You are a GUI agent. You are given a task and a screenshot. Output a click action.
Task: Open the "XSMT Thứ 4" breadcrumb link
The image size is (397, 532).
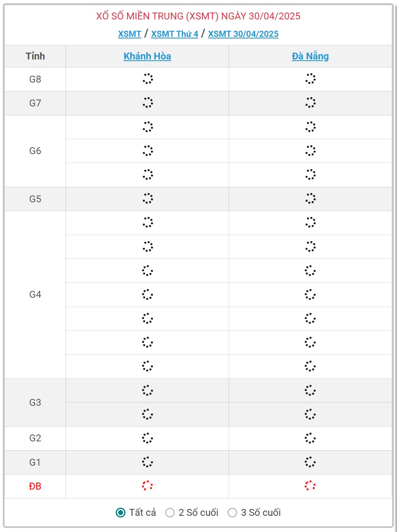tap(174, 34)
